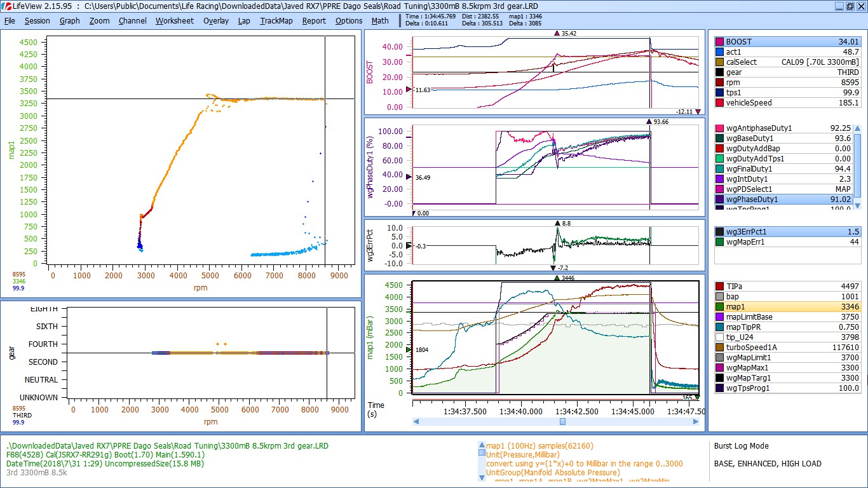
Task: Open the Worksheet menu
Action: click(174, 20)
